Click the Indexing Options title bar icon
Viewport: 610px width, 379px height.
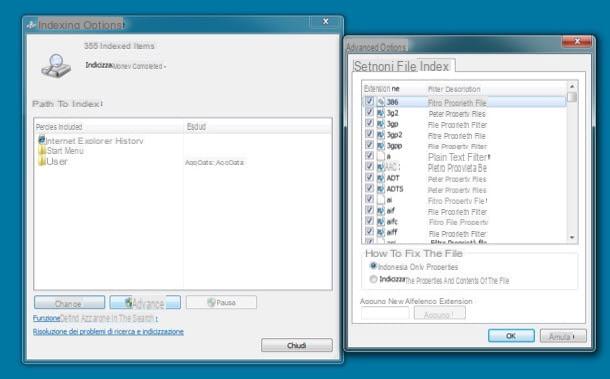point(31,25)
